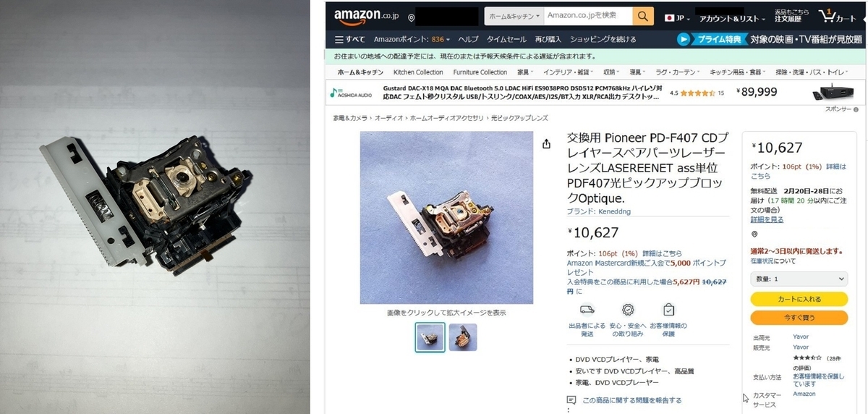Select the second product thumbnail
This screenshot has height=414, width=868.
tap(463, 337)
